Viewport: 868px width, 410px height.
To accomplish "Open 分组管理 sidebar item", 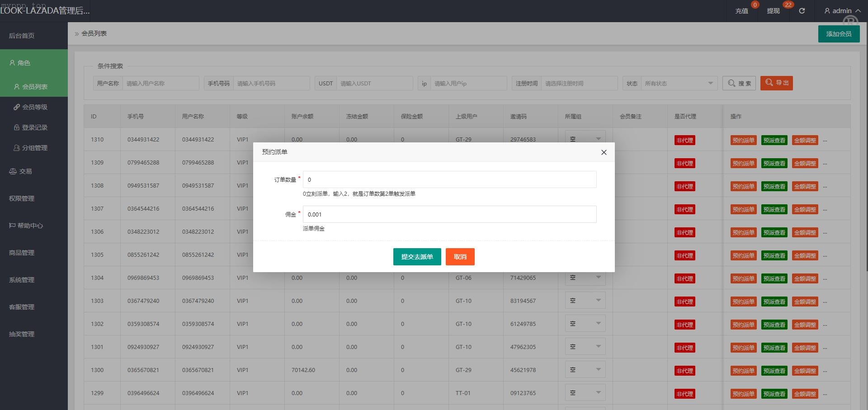I will [34, 148].
